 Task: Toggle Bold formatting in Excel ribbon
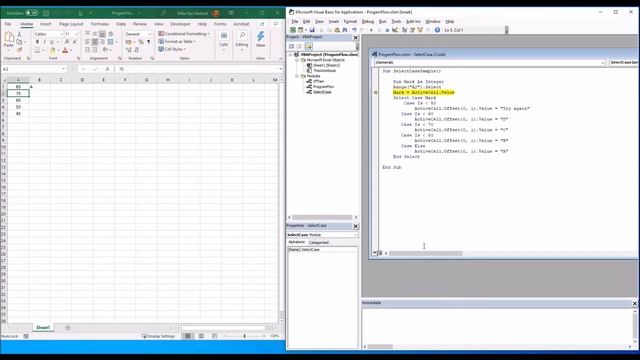[37, 42]
